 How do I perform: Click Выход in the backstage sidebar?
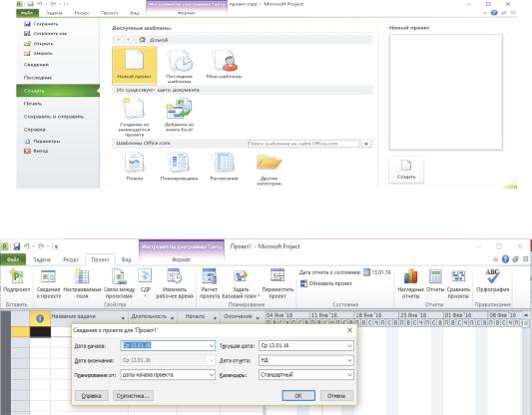(36, 151)
